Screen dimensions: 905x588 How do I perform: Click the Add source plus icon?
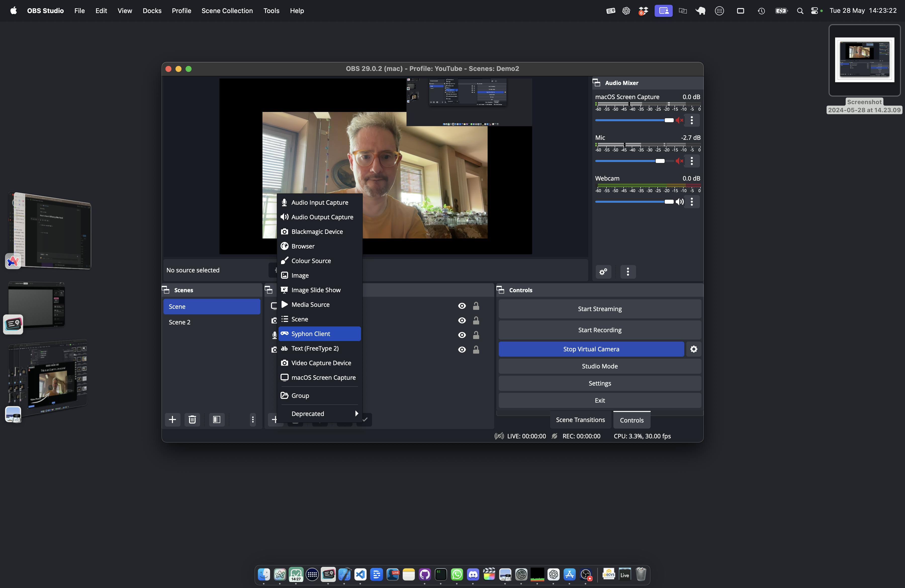(275, 419)
